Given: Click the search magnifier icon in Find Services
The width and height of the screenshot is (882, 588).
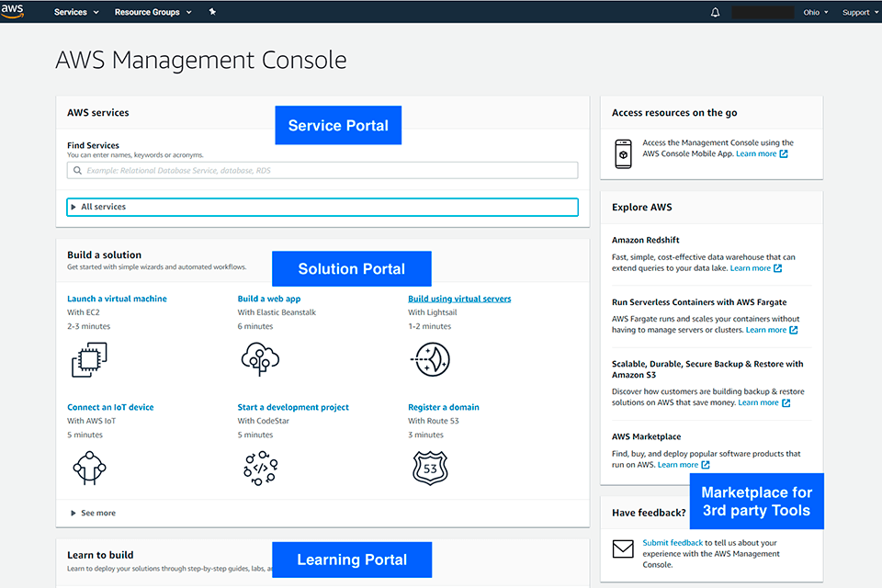Looking at the screenshot, I should (x=77, y=171).
